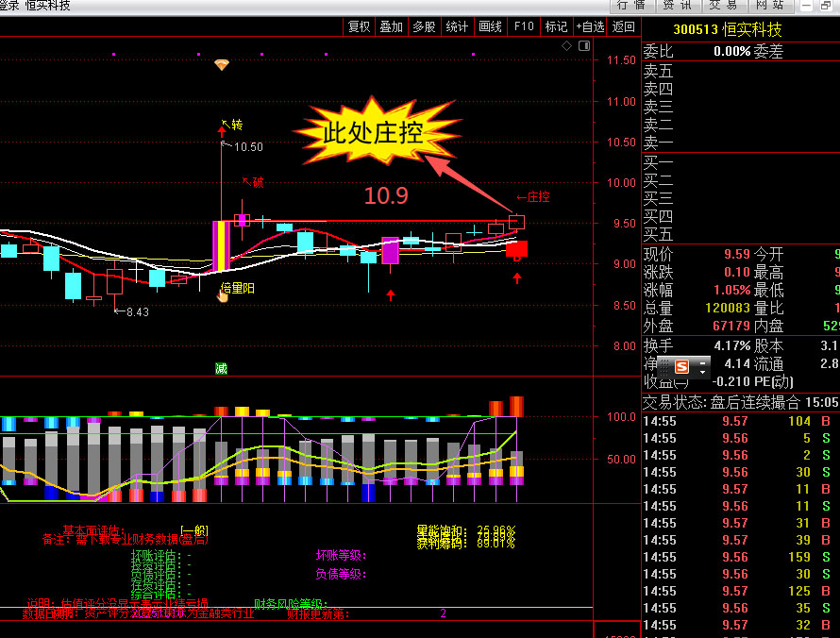Click the orange diamond marker on chart
The image size is (840, 638).
(222, 64)
